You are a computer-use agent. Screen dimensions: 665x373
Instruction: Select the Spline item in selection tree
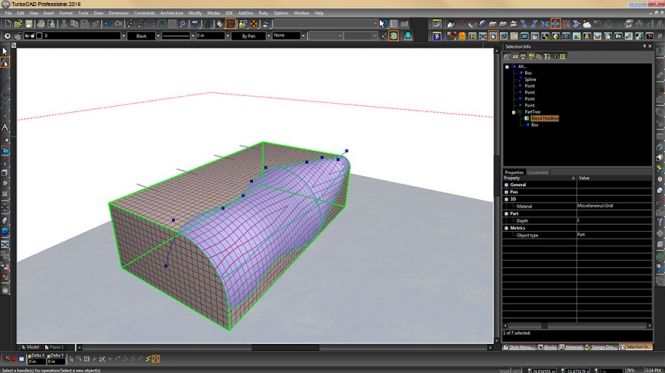coord(530,80)
